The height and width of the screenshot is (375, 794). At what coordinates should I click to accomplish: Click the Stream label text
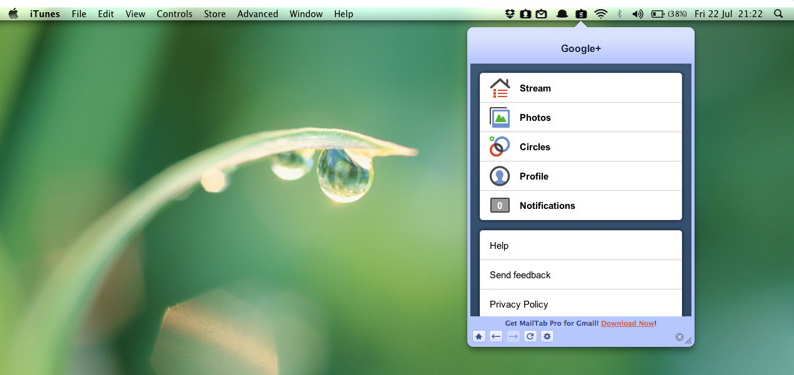pyautogui.click(x=535, y=88)
